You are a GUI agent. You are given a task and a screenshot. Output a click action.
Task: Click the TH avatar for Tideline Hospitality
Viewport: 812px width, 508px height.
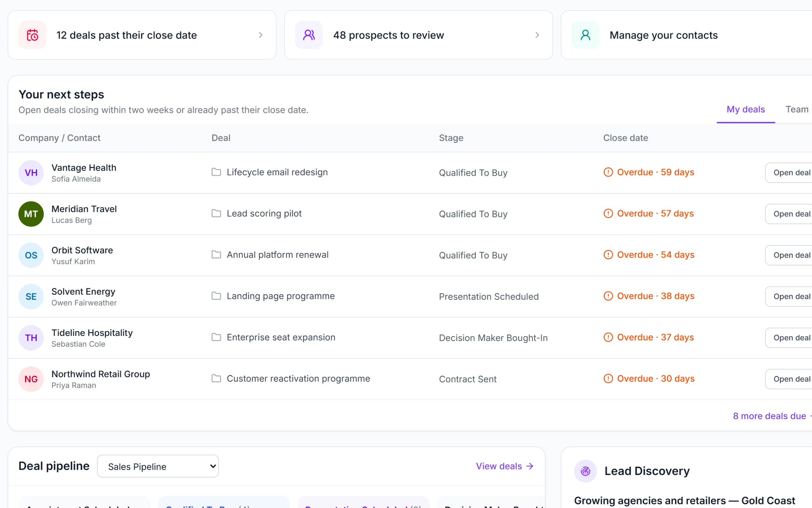(31, 338)
